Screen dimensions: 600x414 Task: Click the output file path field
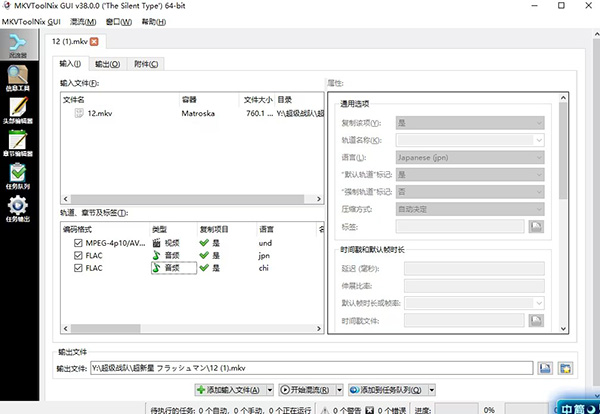[310, 368]
